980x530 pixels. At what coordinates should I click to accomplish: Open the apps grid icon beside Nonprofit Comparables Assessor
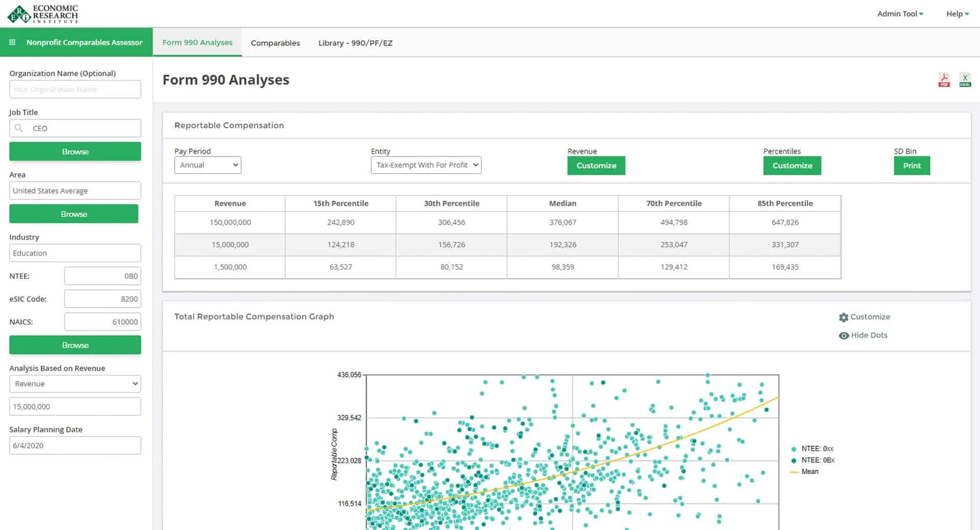coord(12,42)
